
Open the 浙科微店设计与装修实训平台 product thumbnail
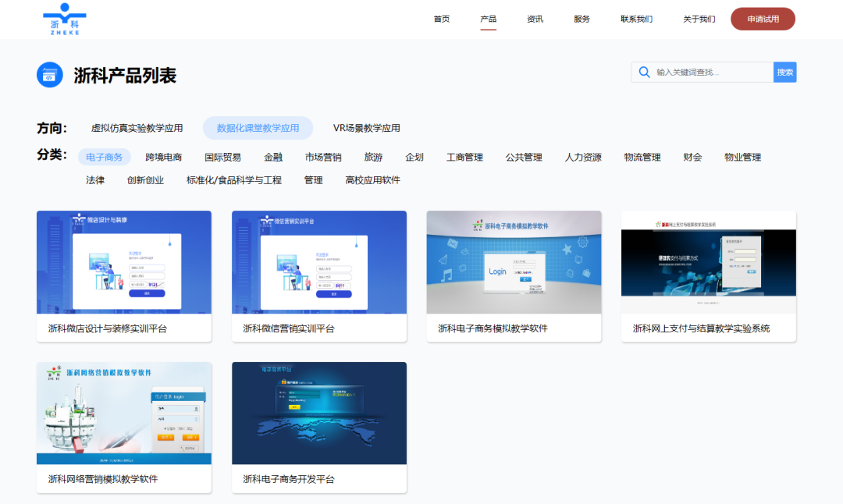(123, 263)
